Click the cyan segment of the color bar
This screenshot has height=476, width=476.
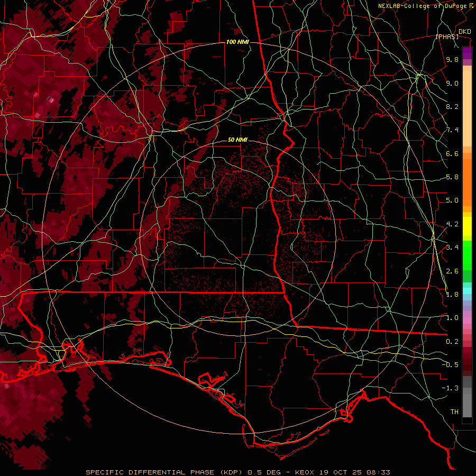pos(467,291)
